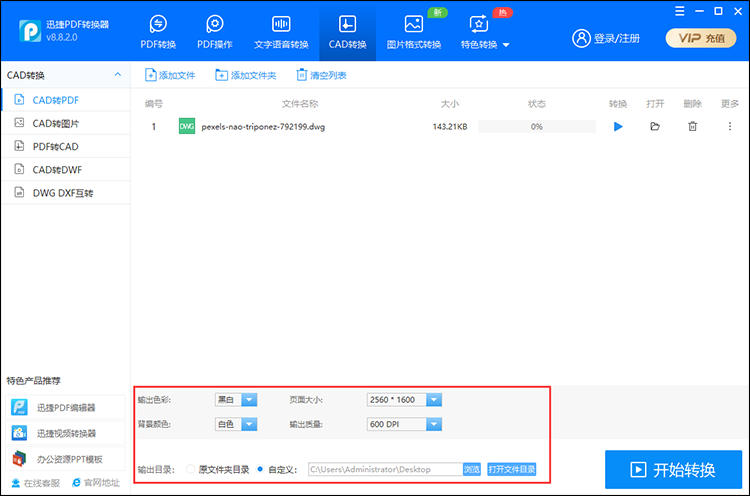Select CAD转PDF in the sidebar
The height and width of the screenshot is (496, 750).
[x=66, y=100]
